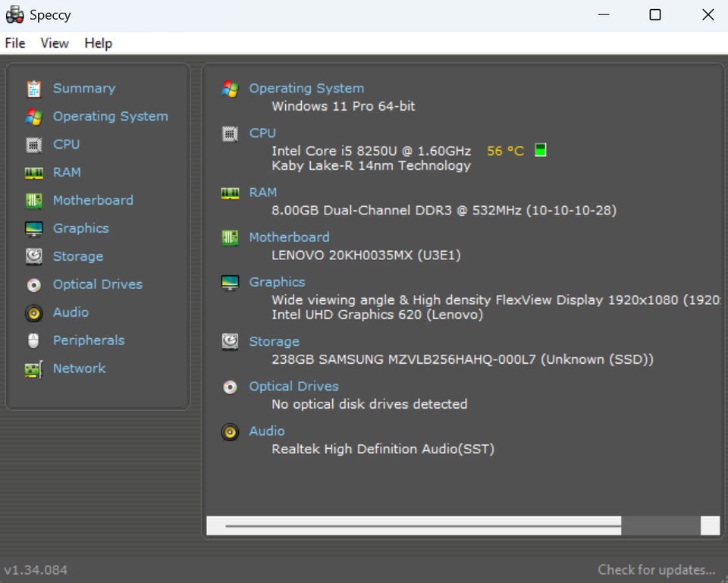Image resolution: width=728 pixels, height=583 pixels.
Task: Click the 238GB SAMSUNG MZVLB256HAHQ storage text
Action: coord(463,359)
